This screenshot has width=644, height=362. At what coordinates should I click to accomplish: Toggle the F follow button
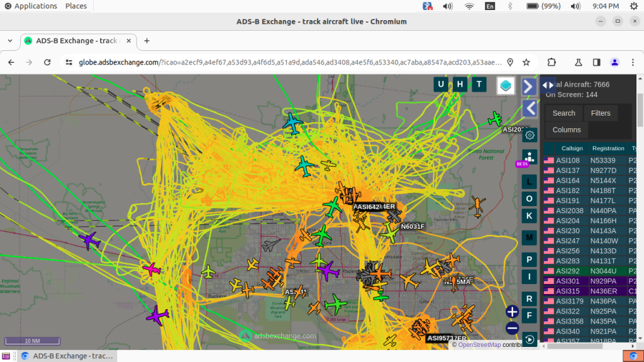click(x=530, y=315)
